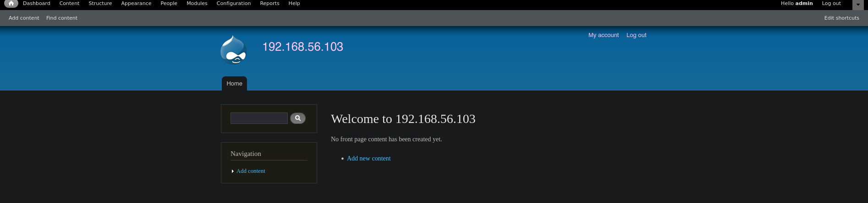Toggle the shortcut drawer arrow
This screenshot has width=868, height=203.
click(x=858, y=4)
